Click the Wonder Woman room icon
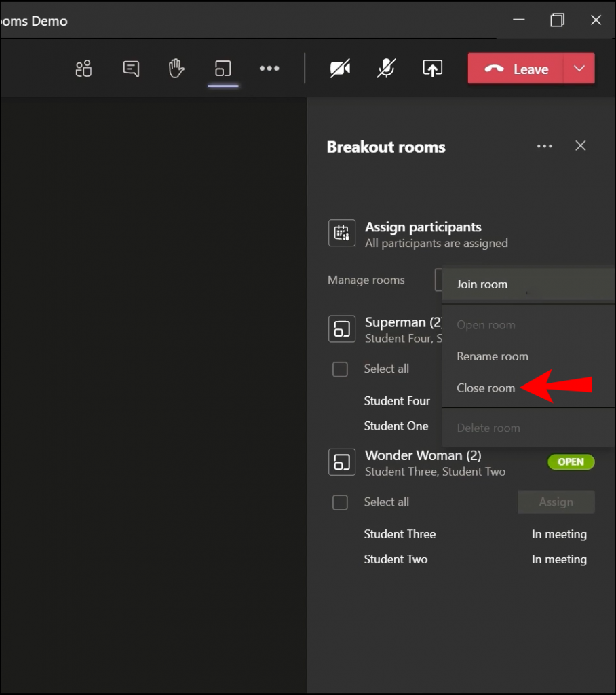Screen dimensions: 616x695 tap(342, 462)
